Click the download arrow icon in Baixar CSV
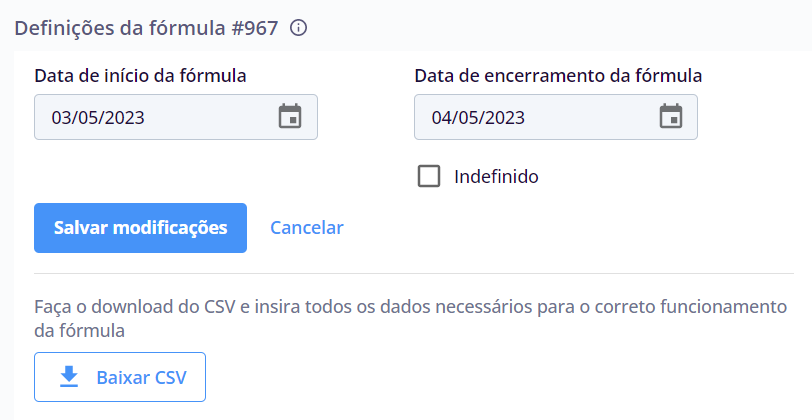This screenshot has width=812, height=420. click(x=69, y=376)
